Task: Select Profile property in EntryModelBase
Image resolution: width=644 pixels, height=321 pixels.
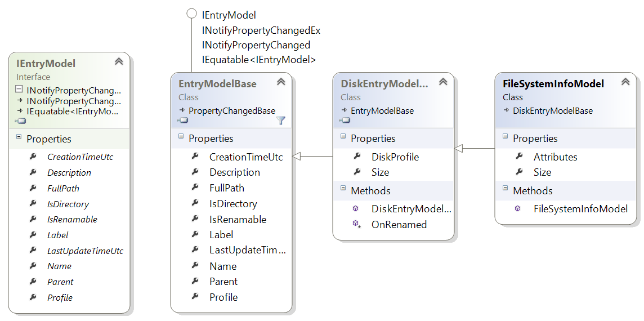Action: pyautogui.click(x=223, y=297)
